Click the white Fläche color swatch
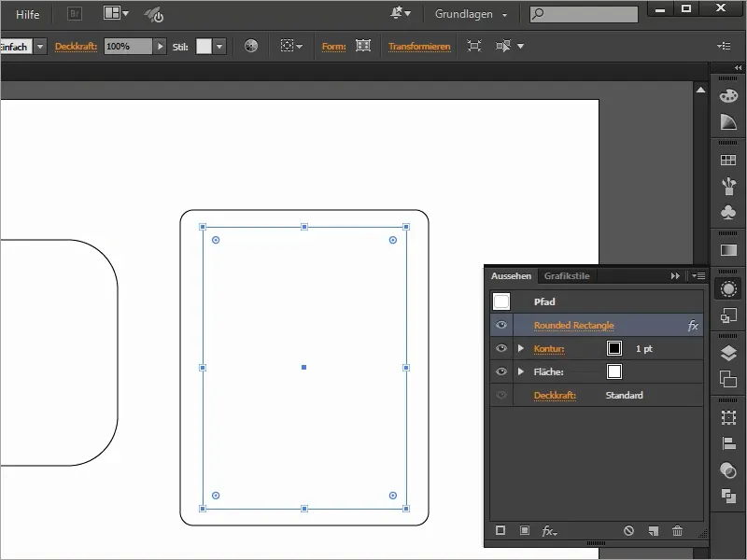 click(614, 371)
